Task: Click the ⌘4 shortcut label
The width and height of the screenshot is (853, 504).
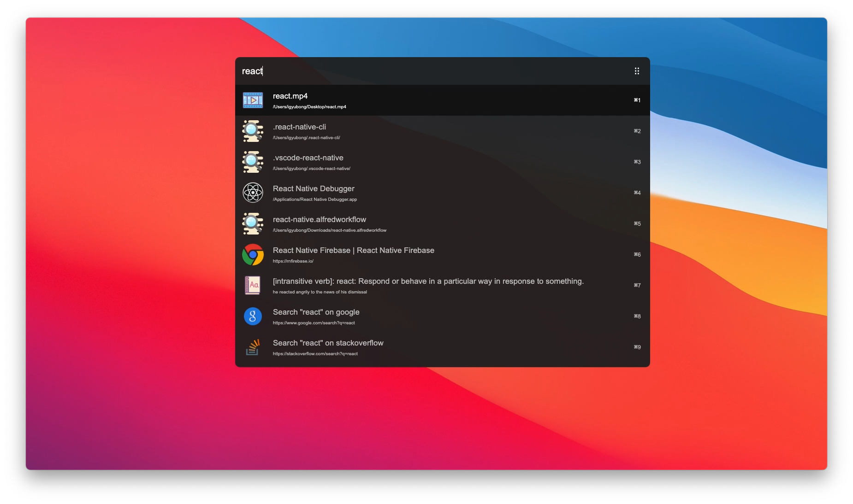Action: (x=637, y=193)
